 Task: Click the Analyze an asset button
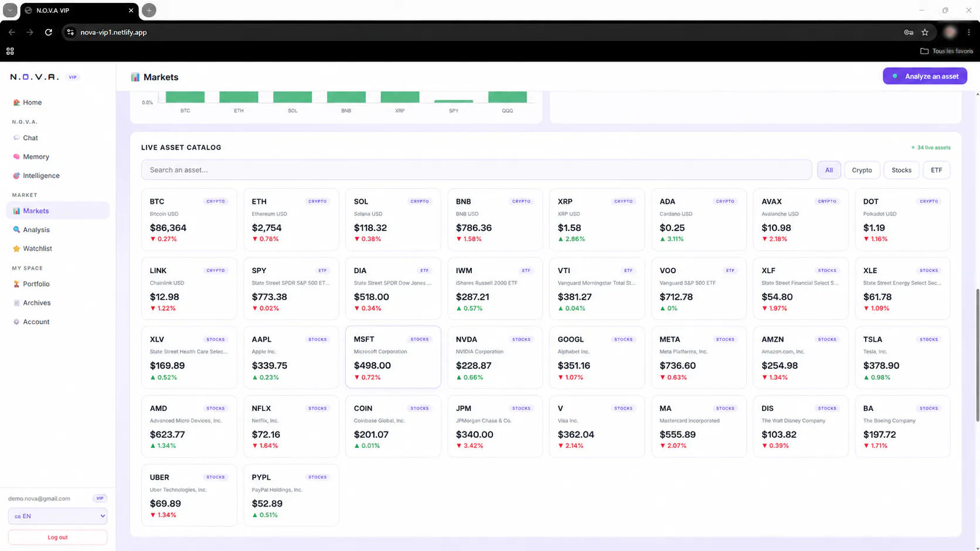pos(925,76)
